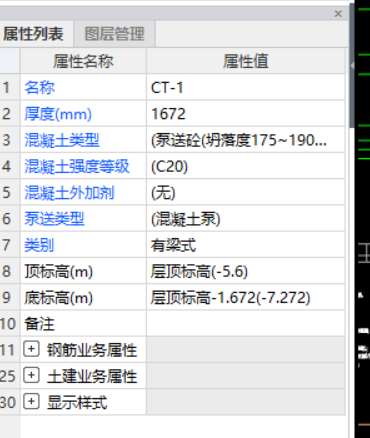The image size is (370, 438).
Task: Click the 泵送类型 property label
Action: point(54,219)
